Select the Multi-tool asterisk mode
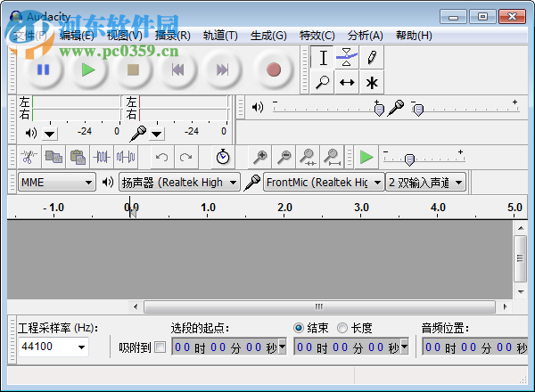535x392 pixels. tap(372, 82)
